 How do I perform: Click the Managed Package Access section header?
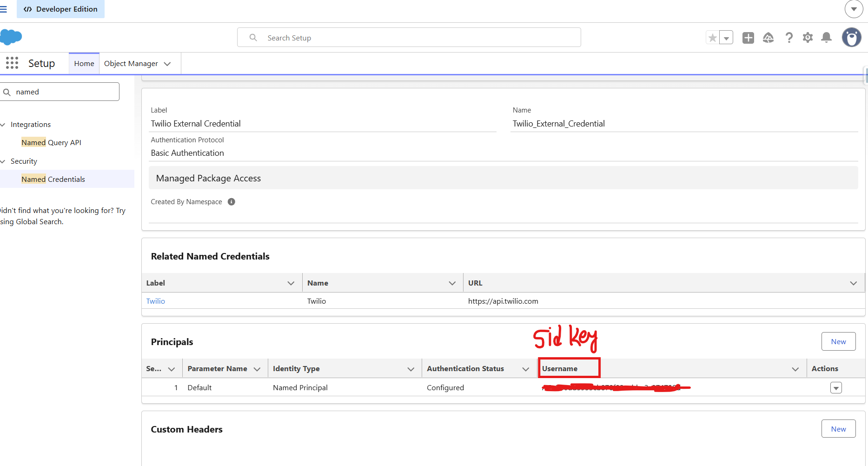coord(503,178)
